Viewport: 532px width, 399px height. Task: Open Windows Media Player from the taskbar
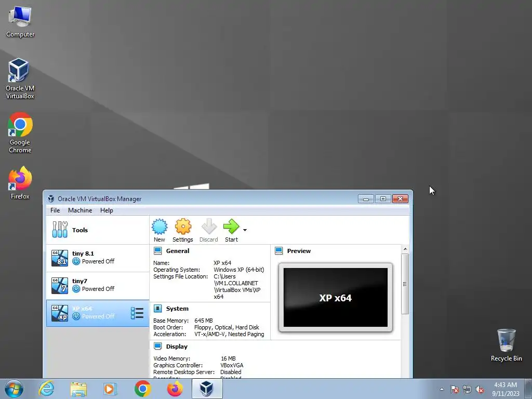110,389
